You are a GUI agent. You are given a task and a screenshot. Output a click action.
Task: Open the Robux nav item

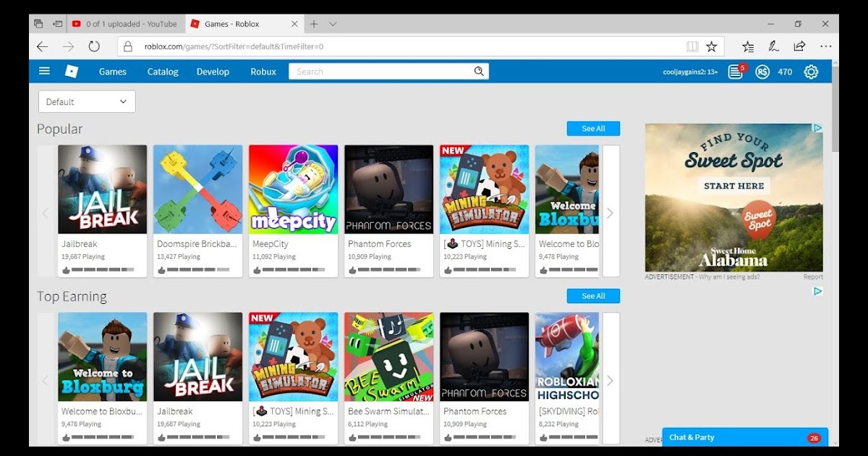tap(263, 72)
